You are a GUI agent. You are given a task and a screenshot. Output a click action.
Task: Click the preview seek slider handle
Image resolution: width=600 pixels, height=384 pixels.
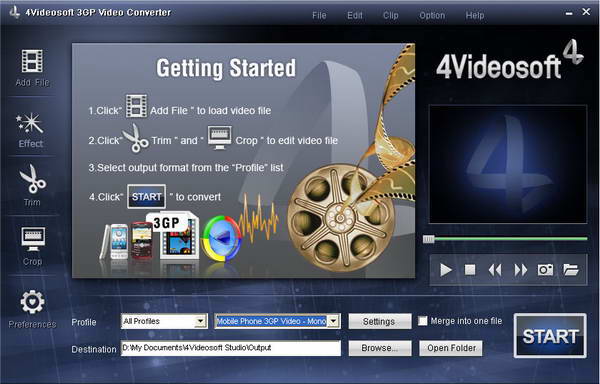pos(428,239)
